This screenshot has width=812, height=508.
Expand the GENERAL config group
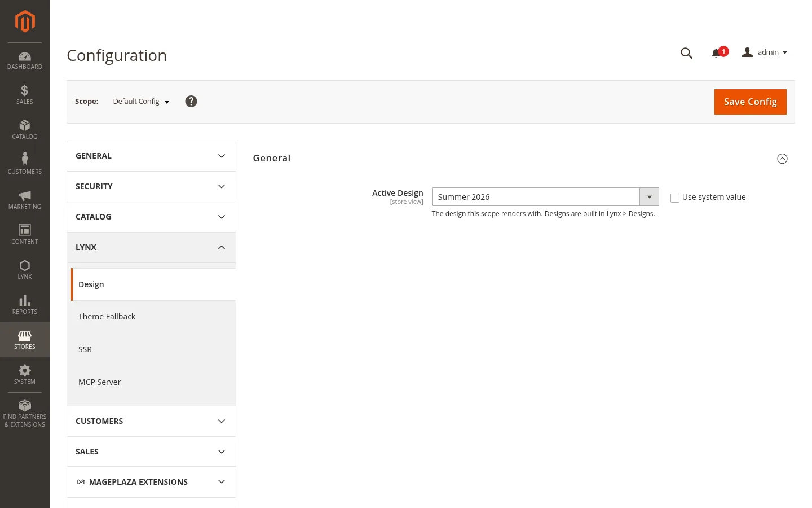pos(151,156)
